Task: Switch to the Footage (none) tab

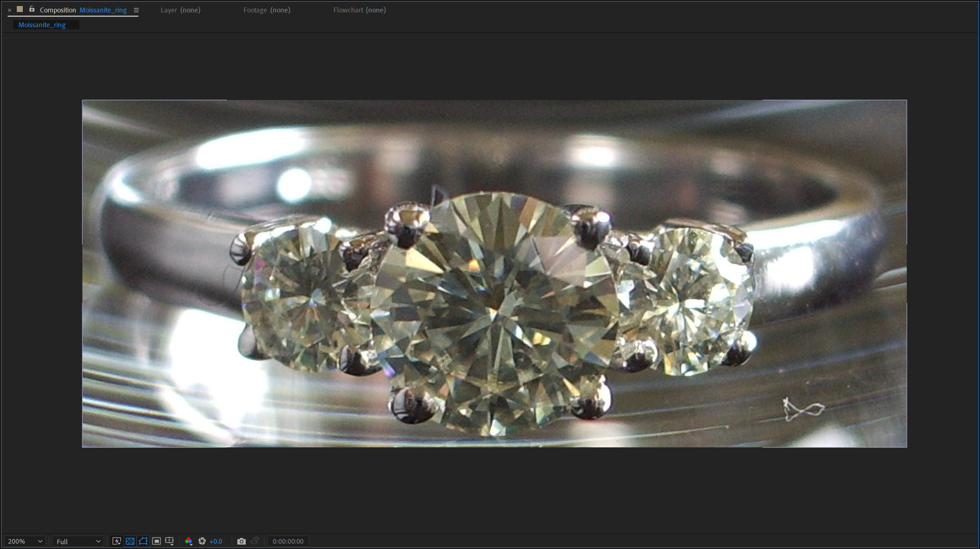Action: coord(267,10)
